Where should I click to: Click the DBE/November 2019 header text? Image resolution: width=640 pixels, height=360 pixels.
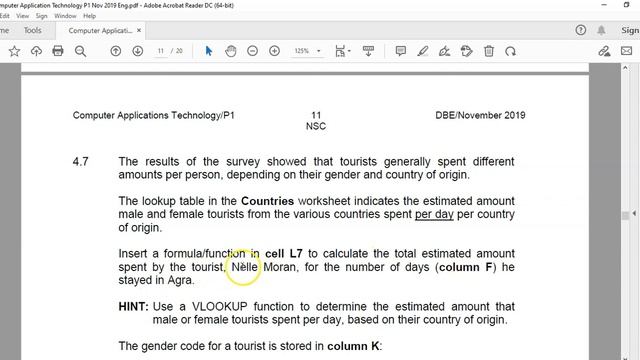pyautogui.click(x=480, y=115)
